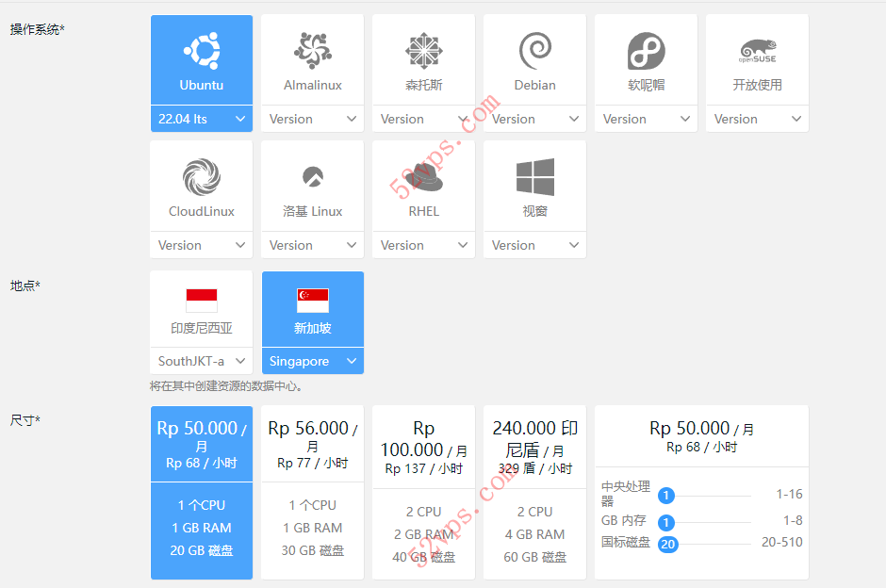Click the Rp 77 / 小时 hourly price
The width and height of the screenshot is (886, 588).
313,464
